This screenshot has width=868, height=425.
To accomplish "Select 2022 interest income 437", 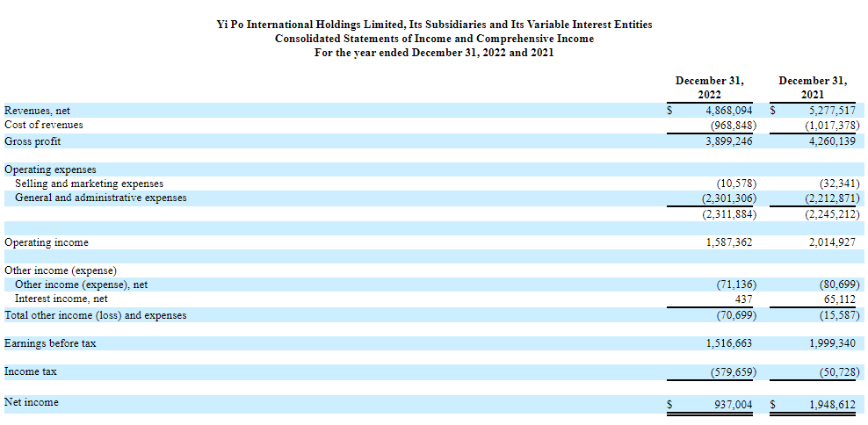I will click(743, 299).
